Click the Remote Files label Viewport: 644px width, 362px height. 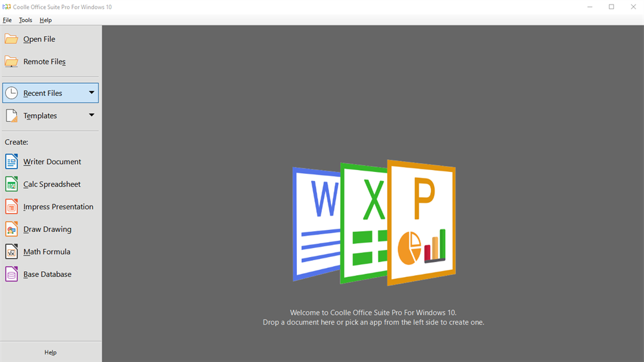[44, 62]
